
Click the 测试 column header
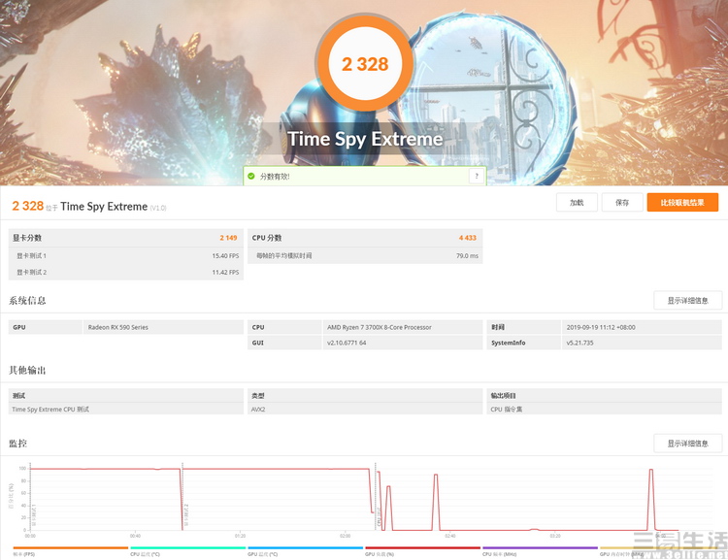click(126, 396)
